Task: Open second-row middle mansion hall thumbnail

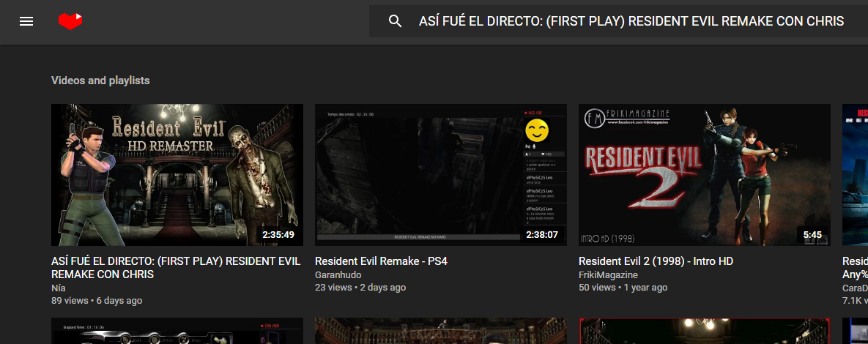Action: pyautogui.click(x=441, y=331)
